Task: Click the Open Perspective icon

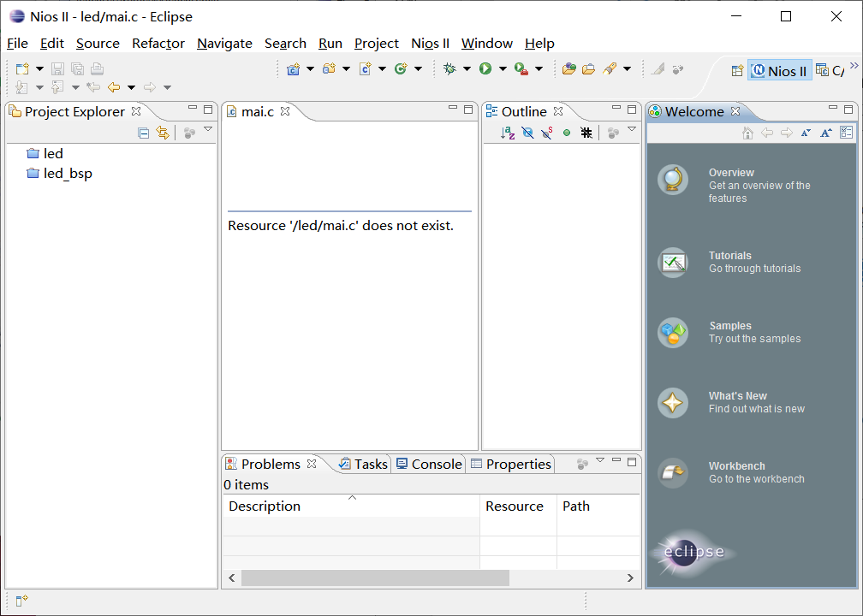Action: [736, 71]
